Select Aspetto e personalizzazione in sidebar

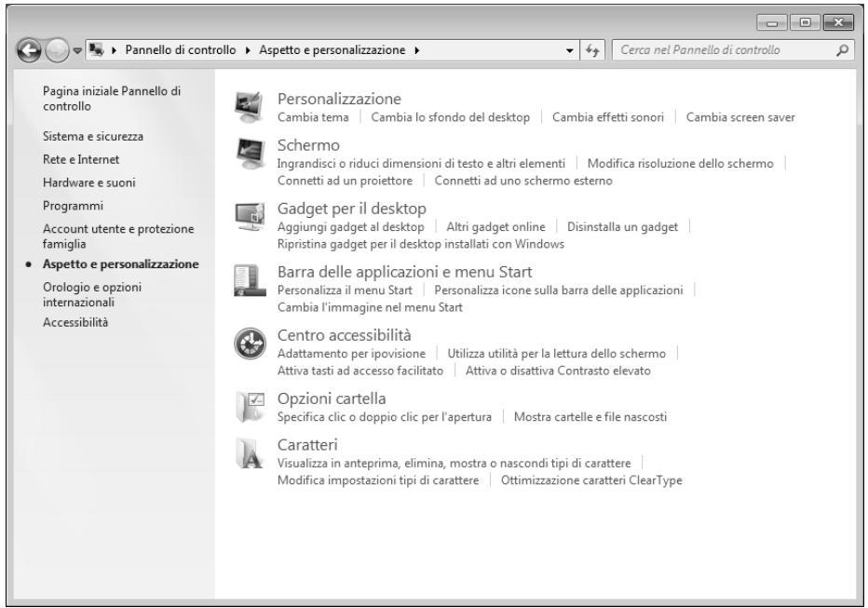click(x=121, y=263)
